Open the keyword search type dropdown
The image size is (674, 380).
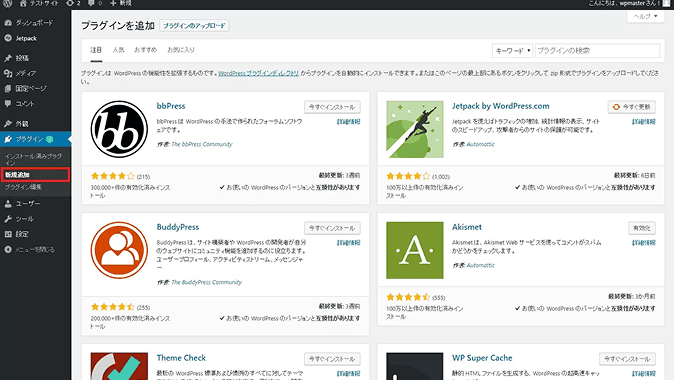(x=512, y=50)
